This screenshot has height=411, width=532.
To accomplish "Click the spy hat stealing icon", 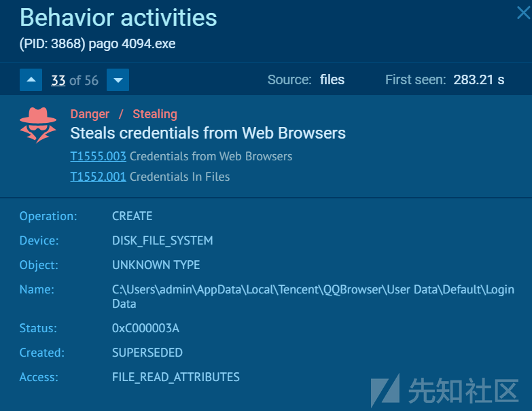I will [38, 125].
